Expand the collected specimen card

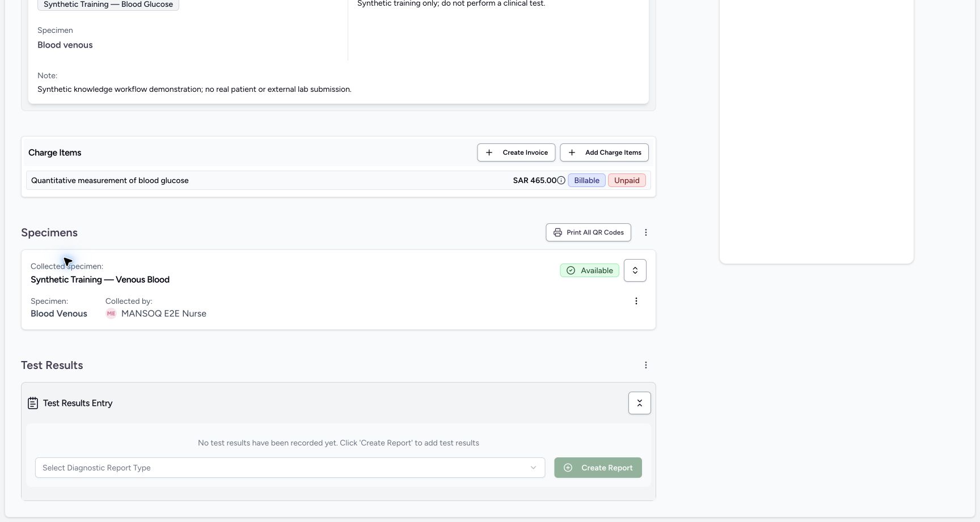click(x=635, y=270)
